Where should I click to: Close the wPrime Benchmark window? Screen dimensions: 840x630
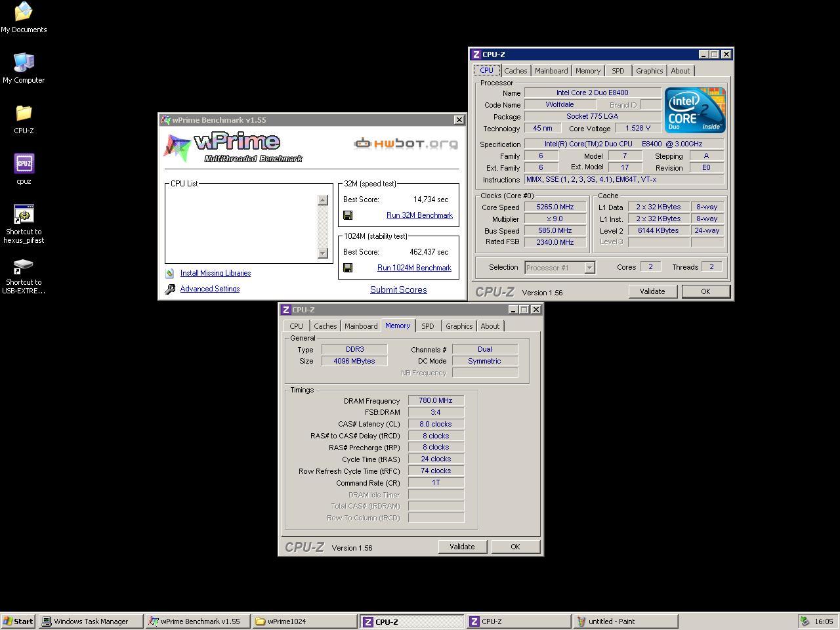coord(459,120)
